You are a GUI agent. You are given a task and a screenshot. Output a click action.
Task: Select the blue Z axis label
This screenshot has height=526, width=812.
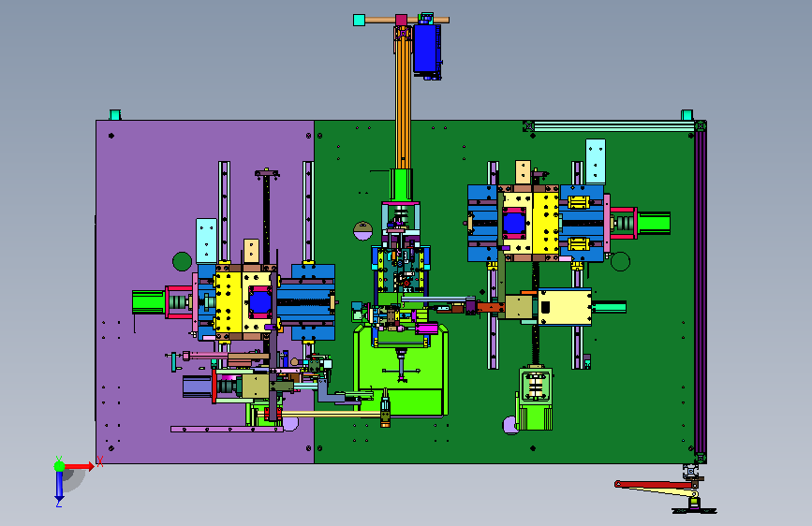59,503
